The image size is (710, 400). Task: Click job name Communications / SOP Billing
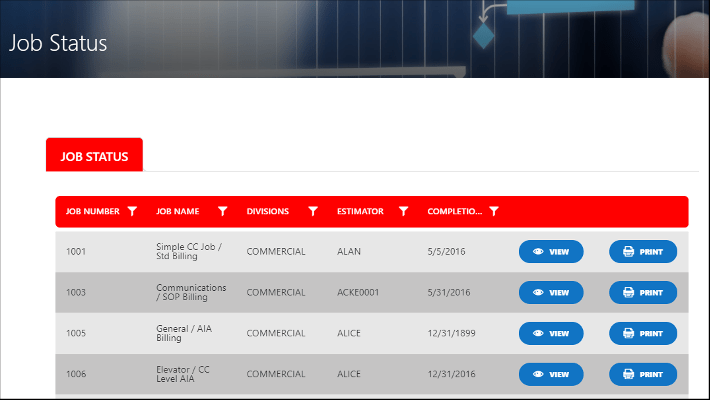(191, 292)
